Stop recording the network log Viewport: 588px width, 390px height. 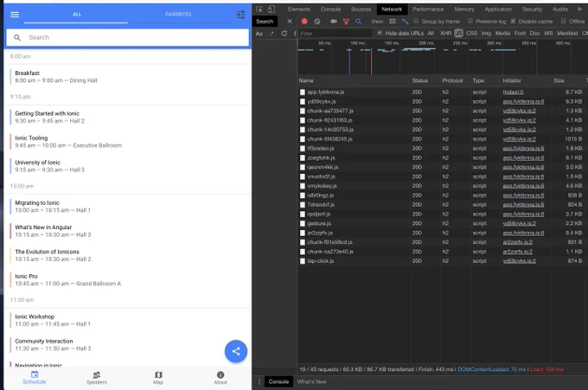click(x=304, y=22)
